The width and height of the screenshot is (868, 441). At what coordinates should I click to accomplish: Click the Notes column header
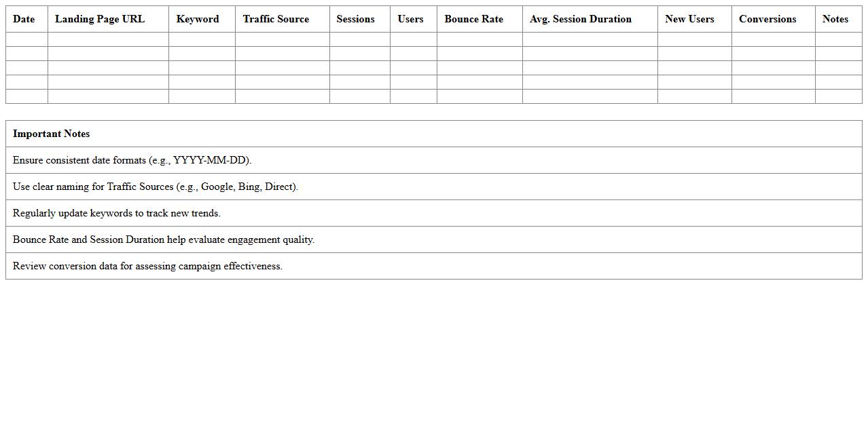(x=835, y=19)
